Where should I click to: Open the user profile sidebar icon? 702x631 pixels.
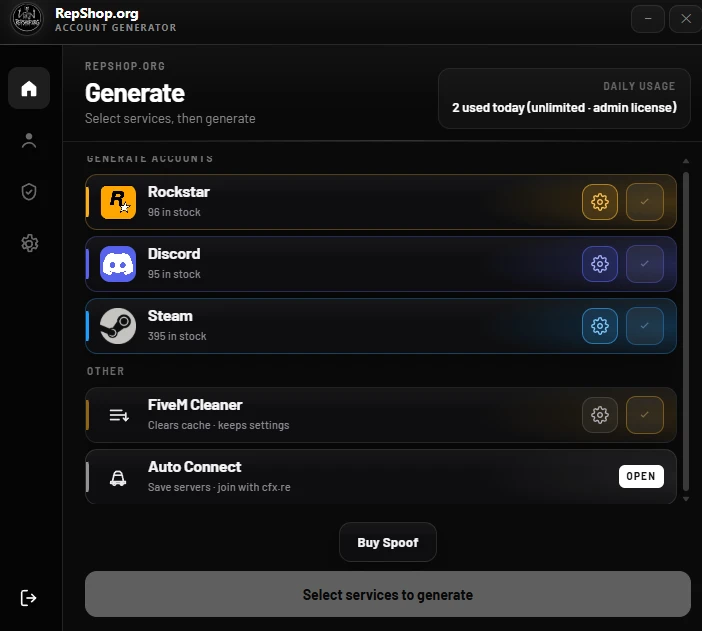29,140
